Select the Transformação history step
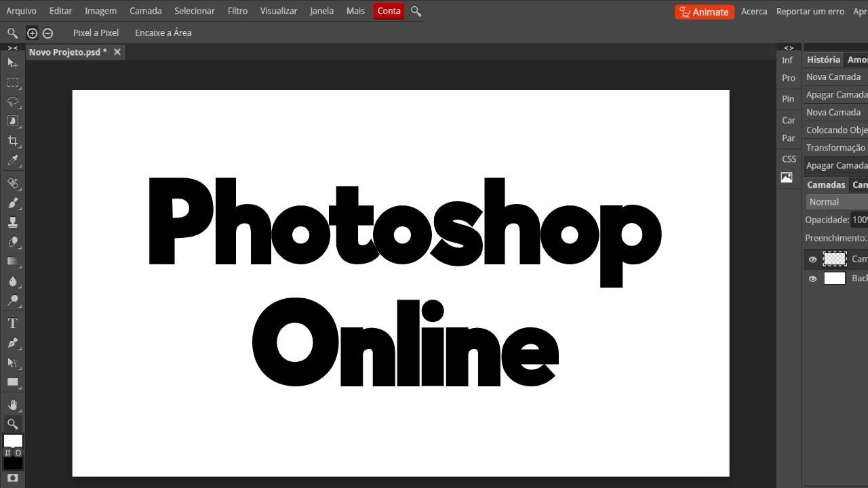This screenshot has height=488, width=868. [835, 148]
